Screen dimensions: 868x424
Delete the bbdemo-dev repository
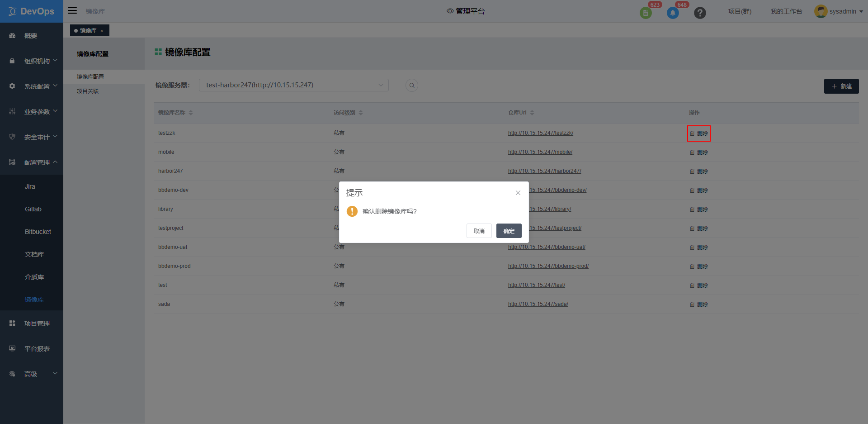699,191
